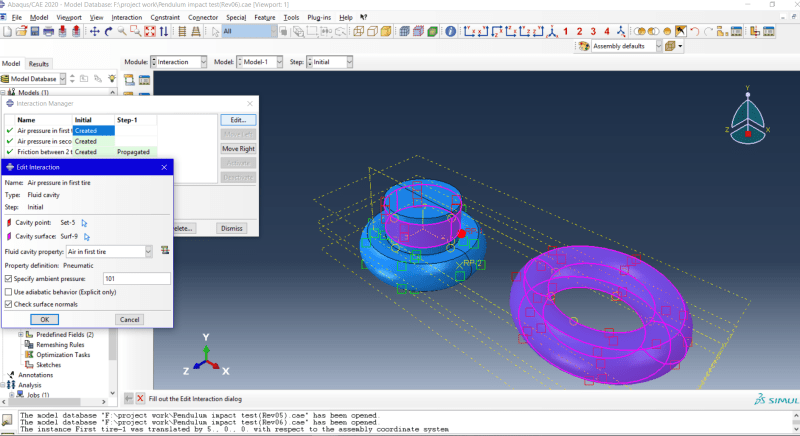Select Sketches tree item
This screenshot has width=800, height=436.
(x=48, y=365)
